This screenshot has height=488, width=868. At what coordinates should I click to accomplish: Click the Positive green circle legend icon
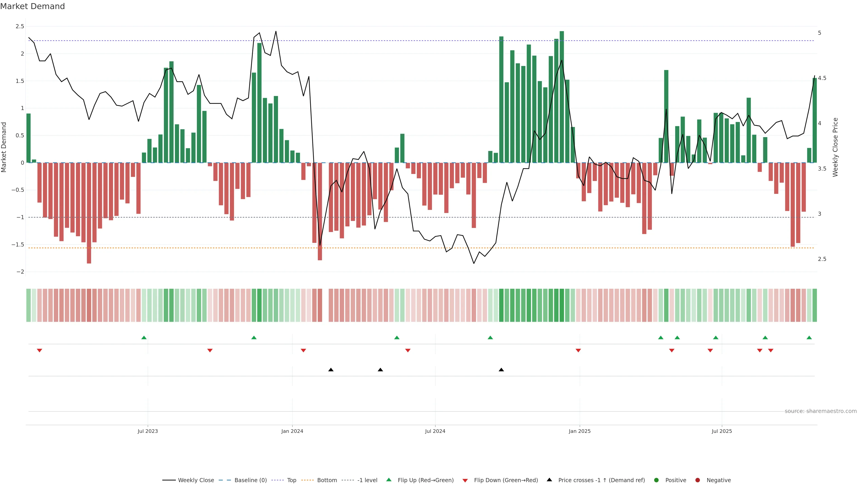656,480
